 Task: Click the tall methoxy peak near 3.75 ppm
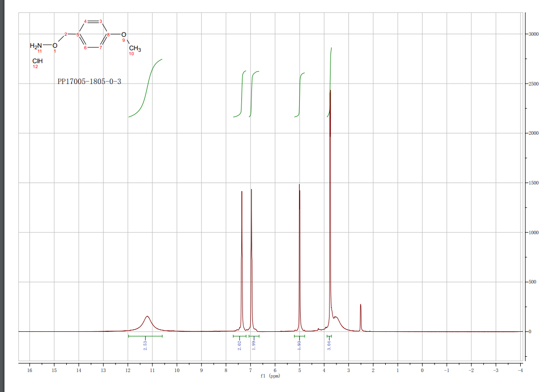pyautogui.click(x=330, y=199)
